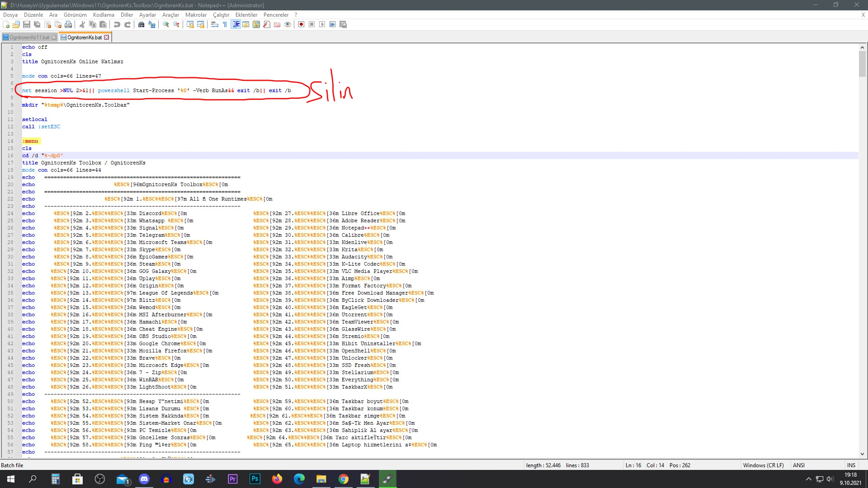Click the Zoom in toolbar icon
Screen dimensions: 868x488
(x=166, y=24)
